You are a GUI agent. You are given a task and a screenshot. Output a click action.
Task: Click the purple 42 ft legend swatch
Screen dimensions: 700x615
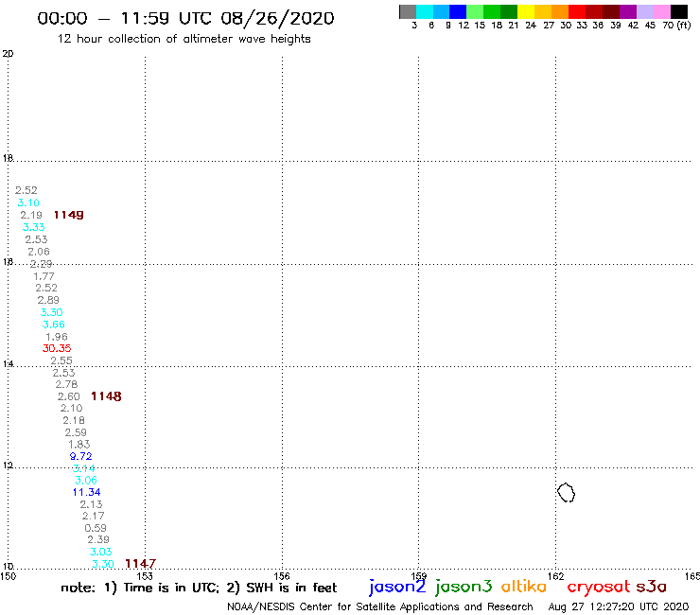tap(628, 11)
